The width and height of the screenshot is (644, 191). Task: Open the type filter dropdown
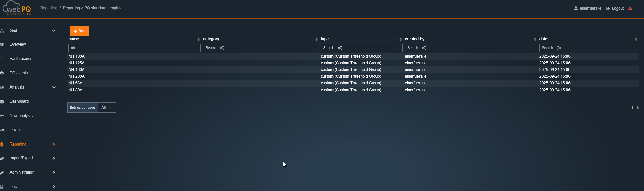pos(361,48)
